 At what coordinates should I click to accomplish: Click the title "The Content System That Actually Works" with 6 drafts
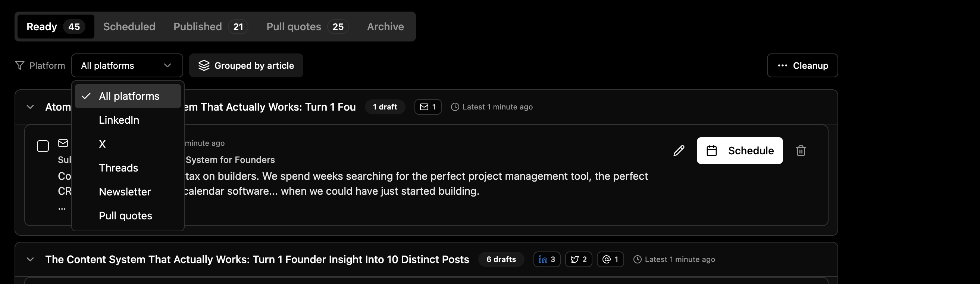click(x=257, y=260)
